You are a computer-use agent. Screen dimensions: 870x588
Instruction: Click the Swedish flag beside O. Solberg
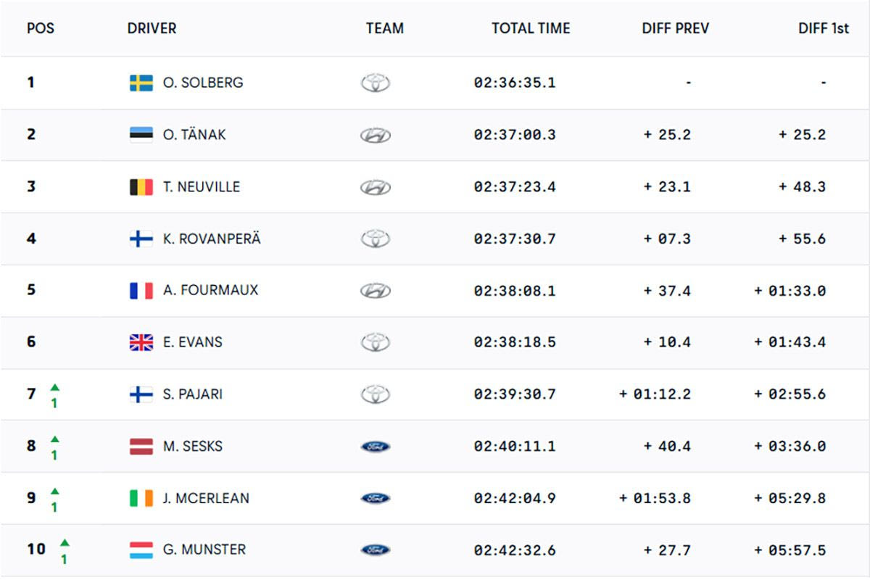pyautogui.click(x=141, y=83)
